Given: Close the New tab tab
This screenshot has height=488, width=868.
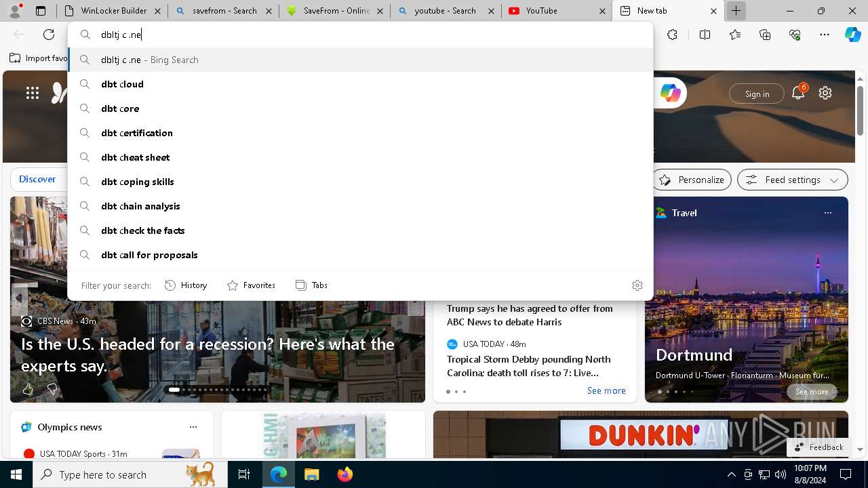Looking at the screenshot, I should pyautogui.click(x=713, y=11).
